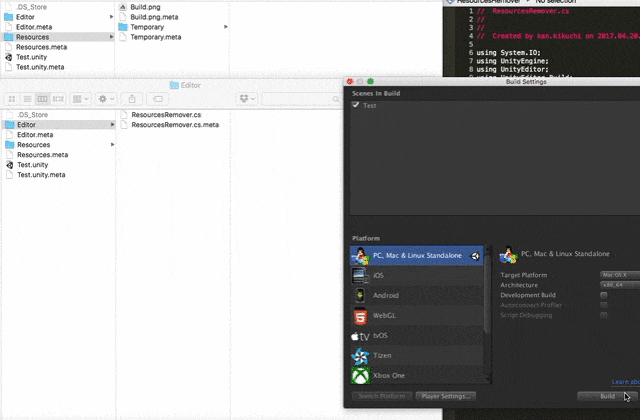Screen dimensions: 640x420
Task: Click the 'using UnityEngine;' code line
Action: [512, 61]
